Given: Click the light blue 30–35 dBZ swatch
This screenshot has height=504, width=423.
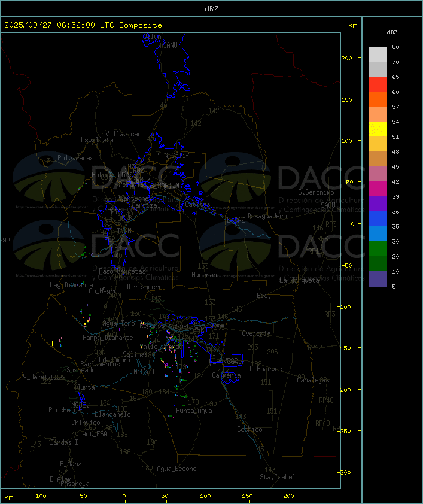Looking at the screenshot, I should click(x=378, y=233).
